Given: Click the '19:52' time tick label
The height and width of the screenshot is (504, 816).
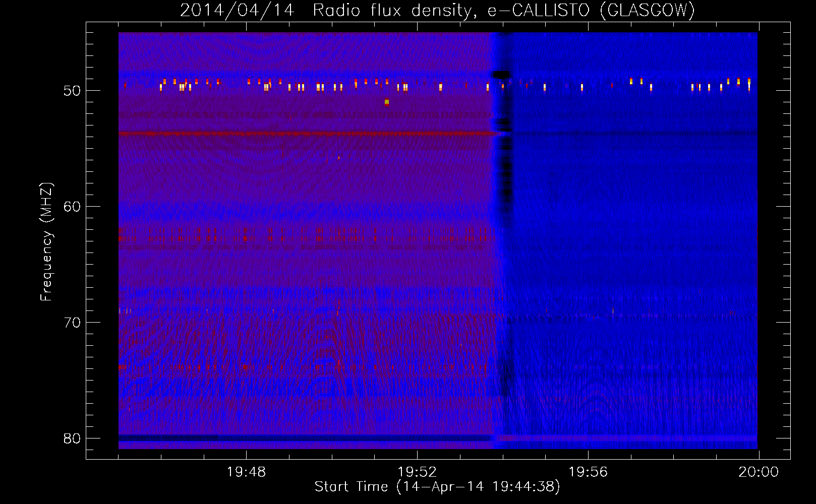Looking at the screenshot, I should click(x=417, y=472).
